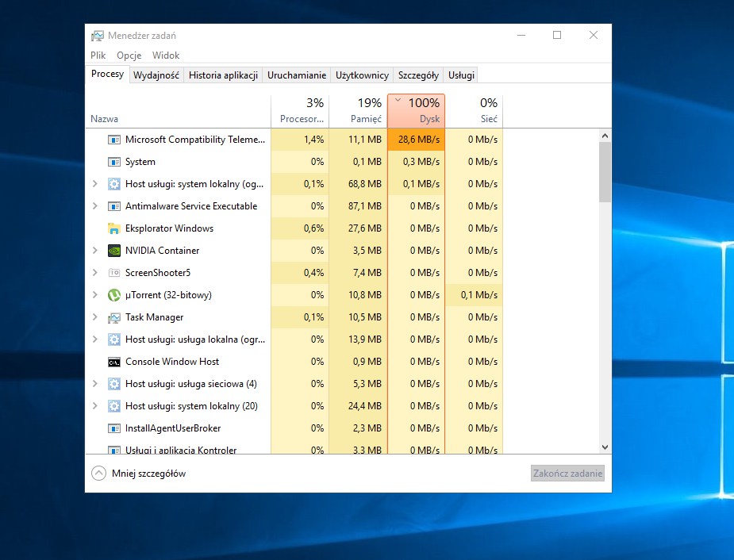Expand Host usługi: usługa lokalna row

tap(95, 339)
